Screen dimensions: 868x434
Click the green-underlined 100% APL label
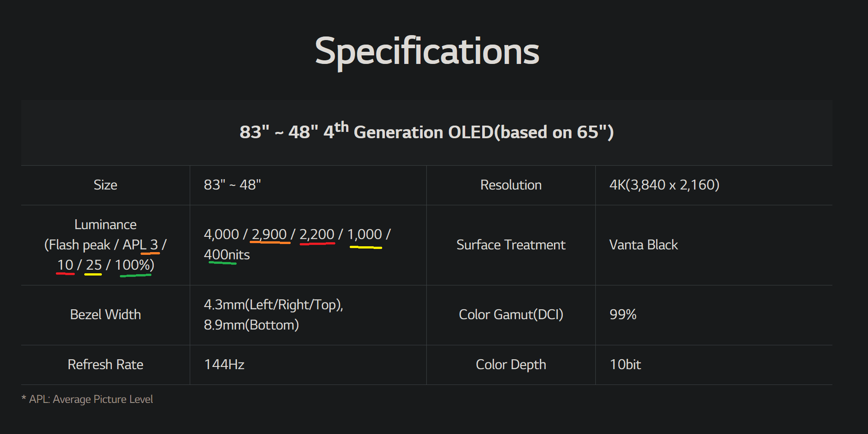[x=134, y=265]
